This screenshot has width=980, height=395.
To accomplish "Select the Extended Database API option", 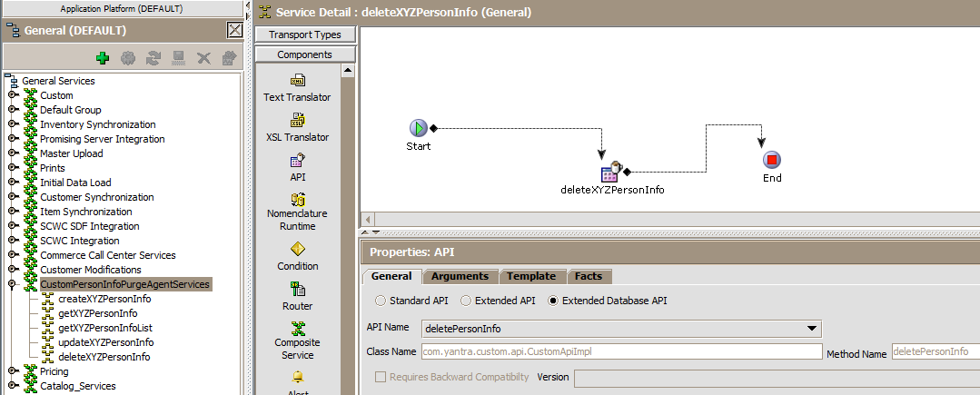I will click(x=552, y=301).
